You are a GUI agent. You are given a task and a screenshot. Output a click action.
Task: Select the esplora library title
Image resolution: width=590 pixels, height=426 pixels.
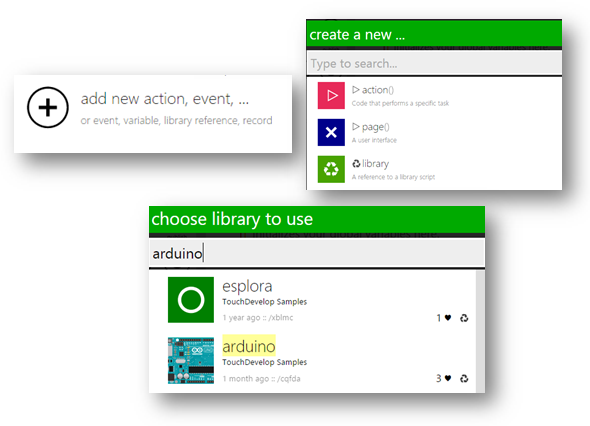tap(247, 286)
